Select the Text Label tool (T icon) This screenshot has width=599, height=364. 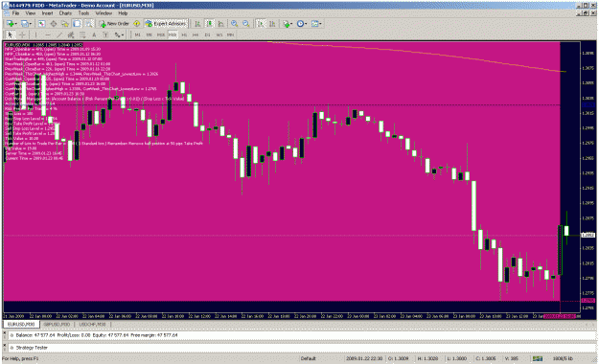tap(105, 34)
